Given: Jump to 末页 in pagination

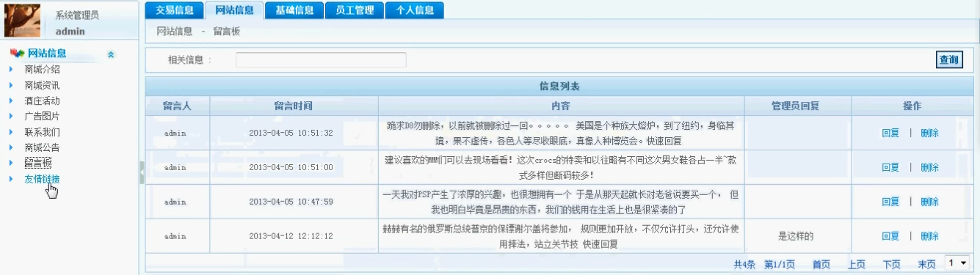Looking at the screenshot, I should tap(927, 265).
